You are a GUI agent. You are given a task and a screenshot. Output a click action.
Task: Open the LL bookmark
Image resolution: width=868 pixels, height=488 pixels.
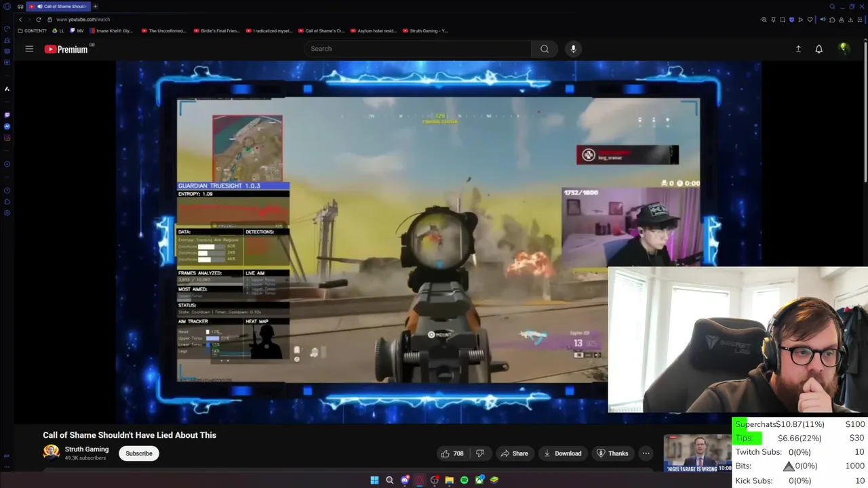58,30
